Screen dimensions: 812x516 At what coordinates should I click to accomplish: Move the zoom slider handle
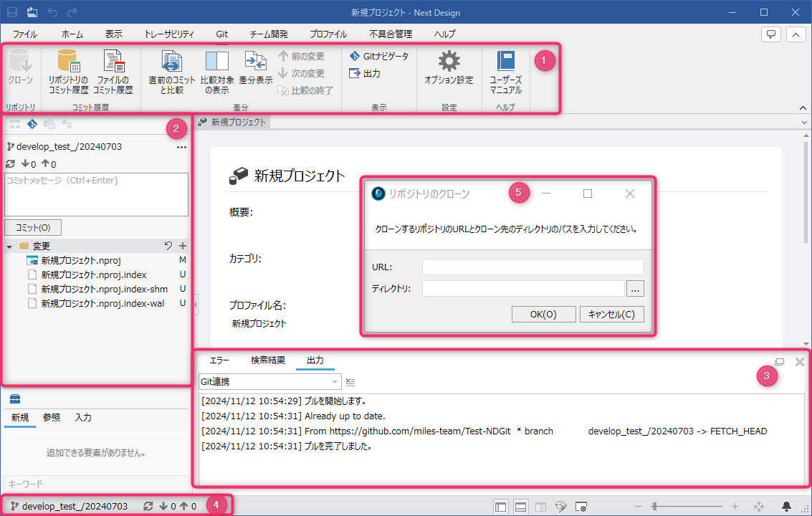tap(654, 506)
